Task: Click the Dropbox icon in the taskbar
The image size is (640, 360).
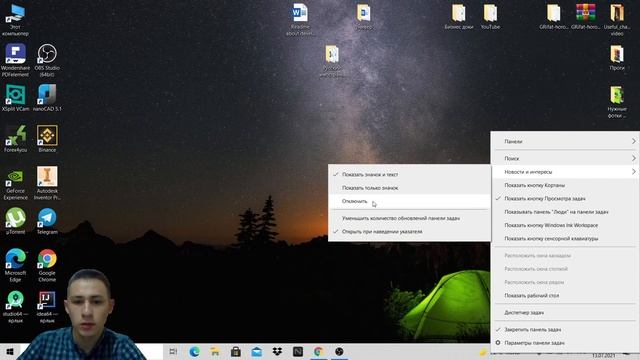Action: coord(277,351)
